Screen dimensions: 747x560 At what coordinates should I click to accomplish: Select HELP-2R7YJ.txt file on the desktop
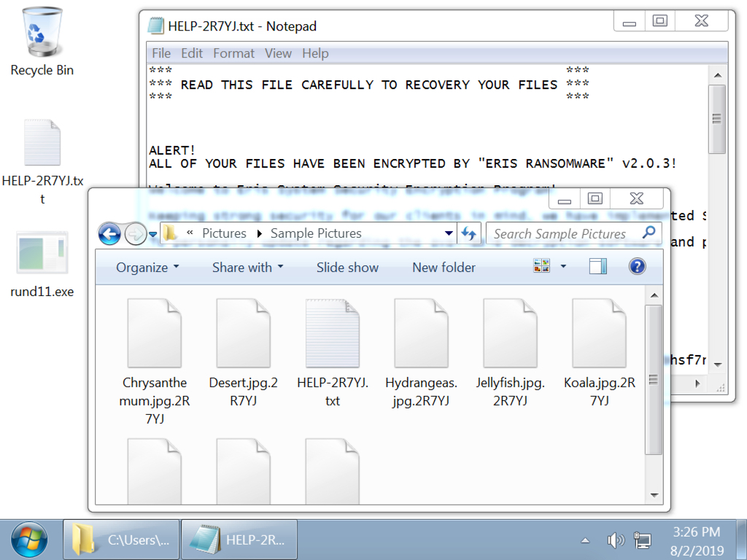click(x=42, y=162)
